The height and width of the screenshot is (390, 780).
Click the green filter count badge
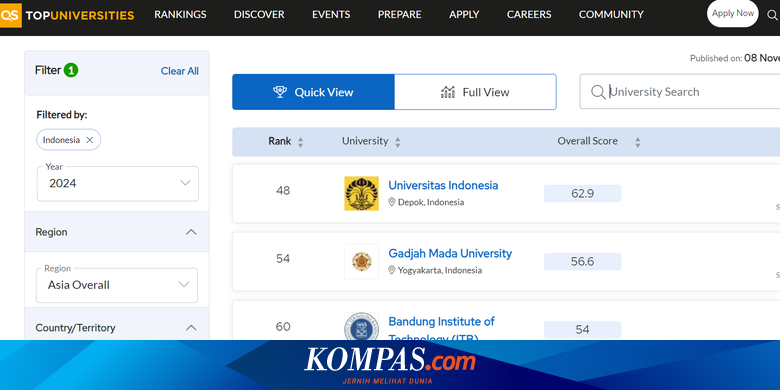[71, 70]
